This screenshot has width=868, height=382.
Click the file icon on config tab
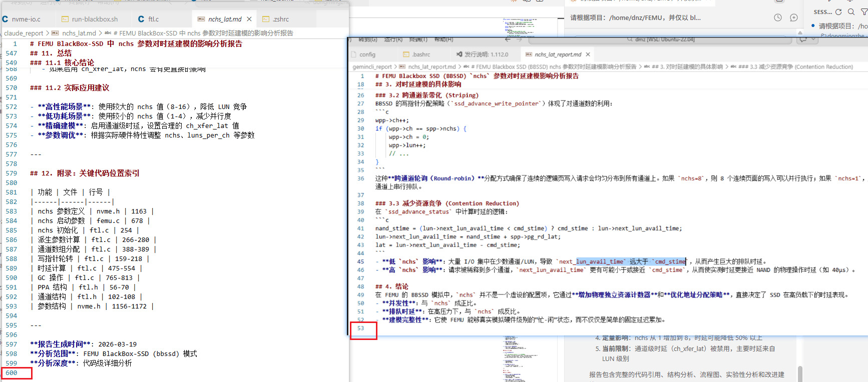353,54
